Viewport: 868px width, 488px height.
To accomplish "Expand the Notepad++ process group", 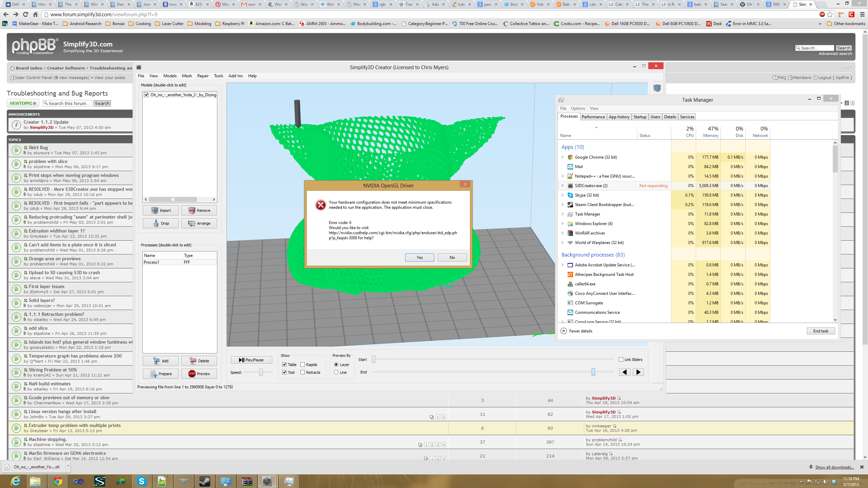I will (563, 176).
